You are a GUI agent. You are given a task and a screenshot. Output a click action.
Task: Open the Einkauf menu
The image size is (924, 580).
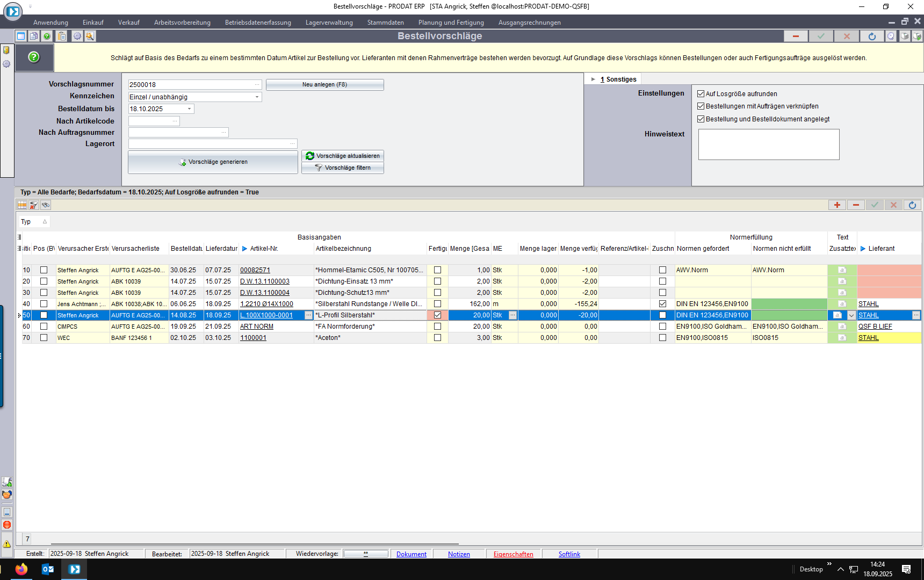tap(93, 23)
